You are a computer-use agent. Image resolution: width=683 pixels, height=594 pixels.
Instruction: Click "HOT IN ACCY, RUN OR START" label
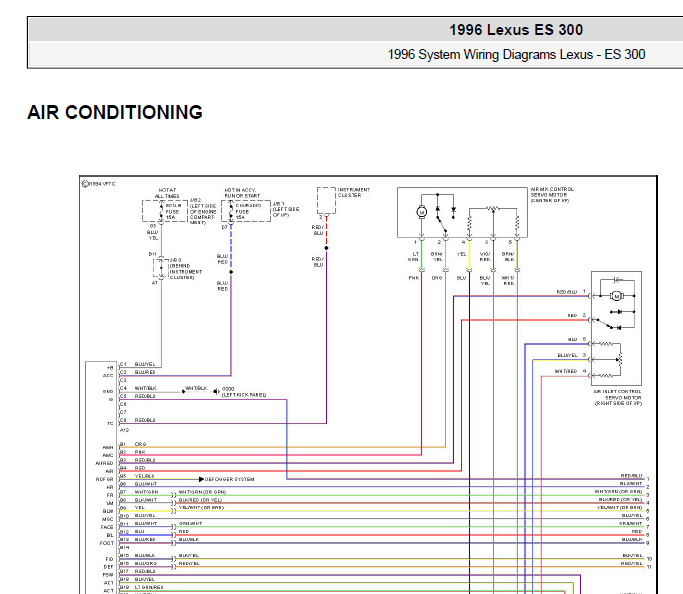242,193
